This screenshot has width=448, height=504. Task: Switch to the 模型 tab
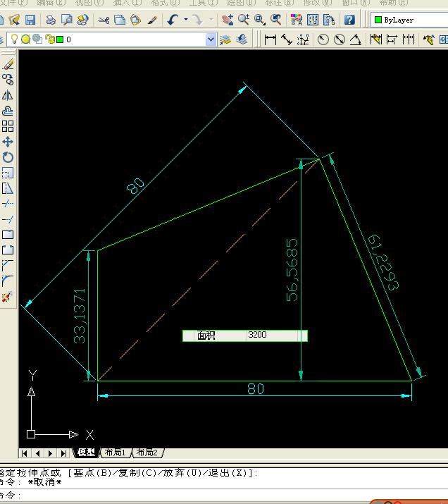[x=87, y=453]
